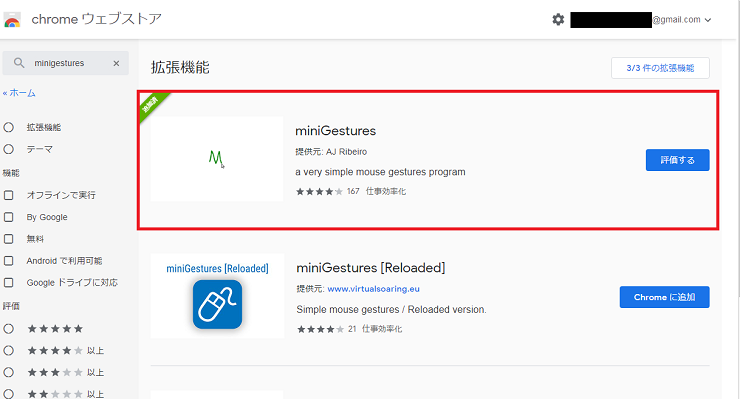Open the miniGestures green M thumbnail

(217, 159)
